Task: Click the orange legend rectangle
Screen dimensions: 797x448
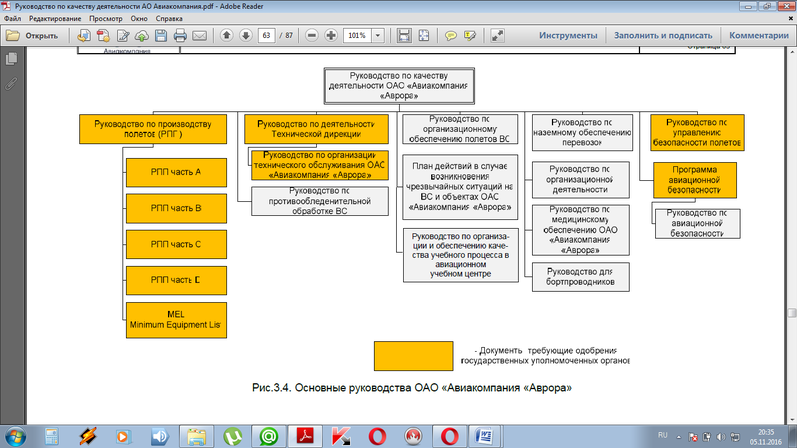Action: [x=414, y=356]
